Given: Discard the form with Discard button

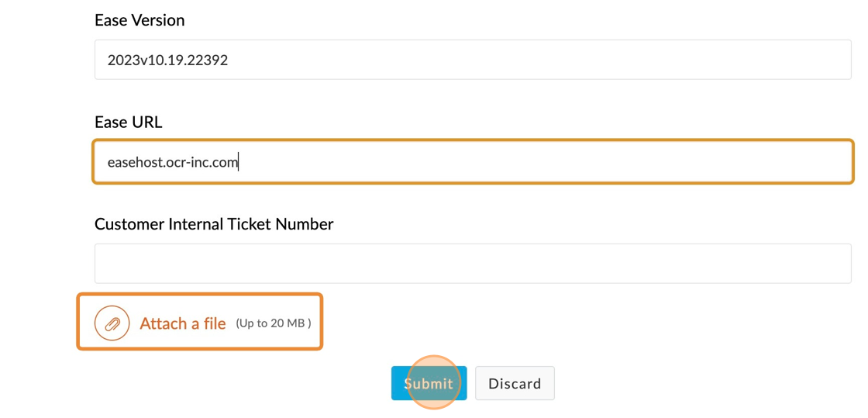Looking at the screenshot, I should pos(515,383).
